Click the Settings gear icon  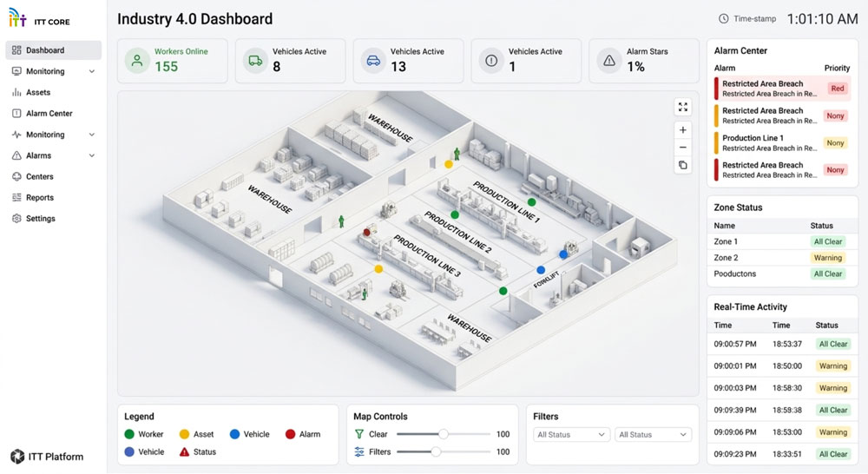16,219
